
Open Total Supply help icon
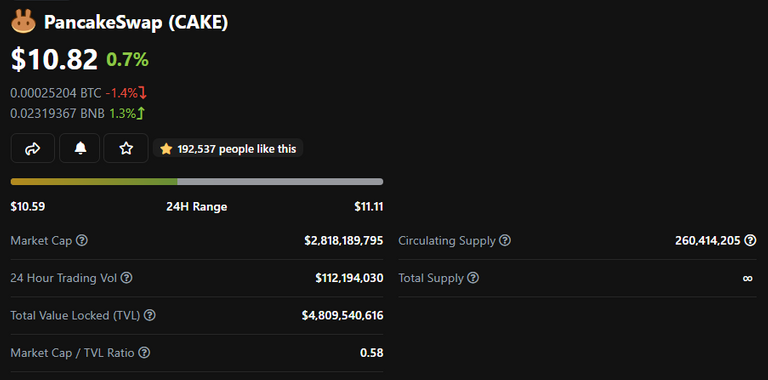pos(473,278)
